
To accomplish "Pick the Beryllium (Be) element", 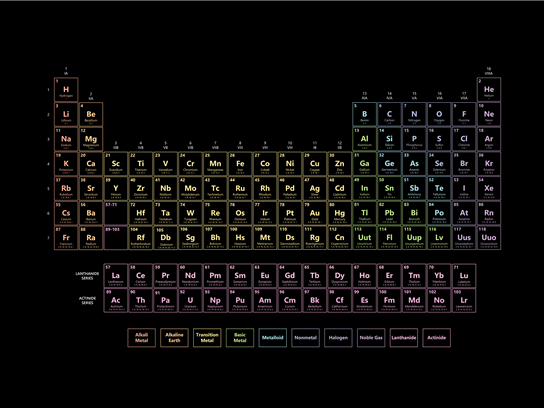I will [91, 114].
